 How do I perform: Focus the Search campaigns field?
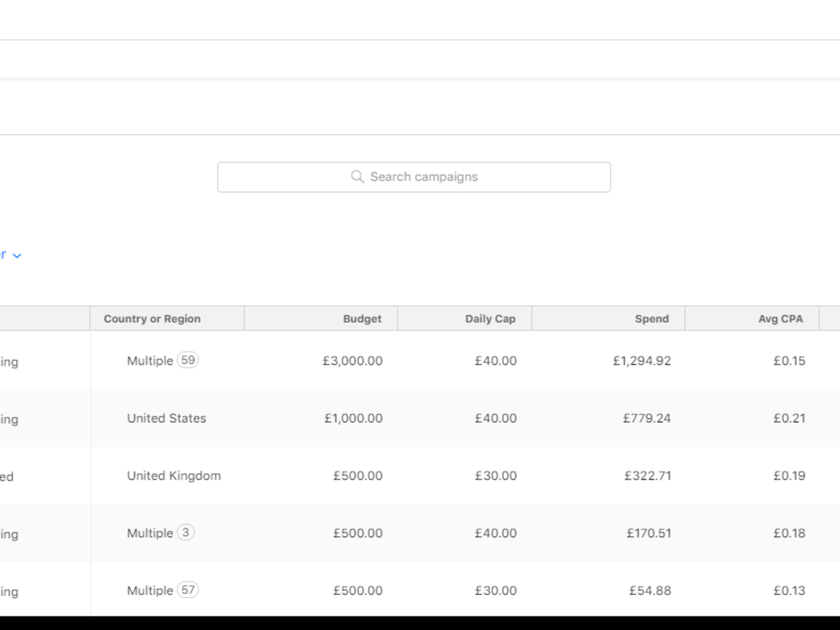point(413,177)
